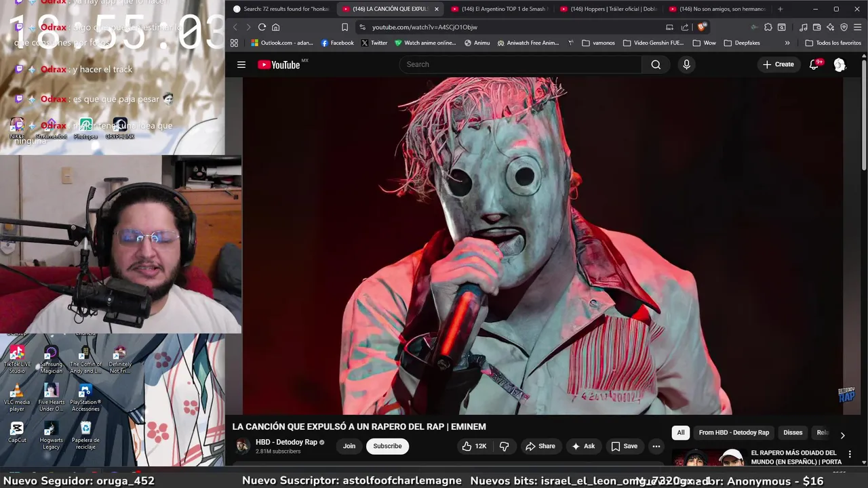Screen dimensions: 868x488
Task: Open The Coffin of Andy and L... shortcut
Action: pyautogui.click(x=85, y=359)
